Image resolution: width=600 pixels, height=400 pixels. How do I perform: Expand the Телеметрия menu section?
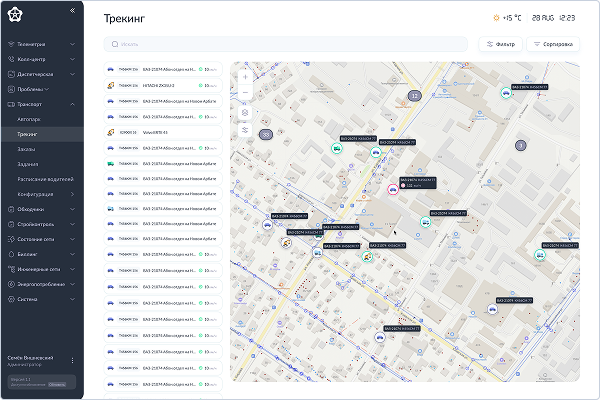click(x=42, y=44)
